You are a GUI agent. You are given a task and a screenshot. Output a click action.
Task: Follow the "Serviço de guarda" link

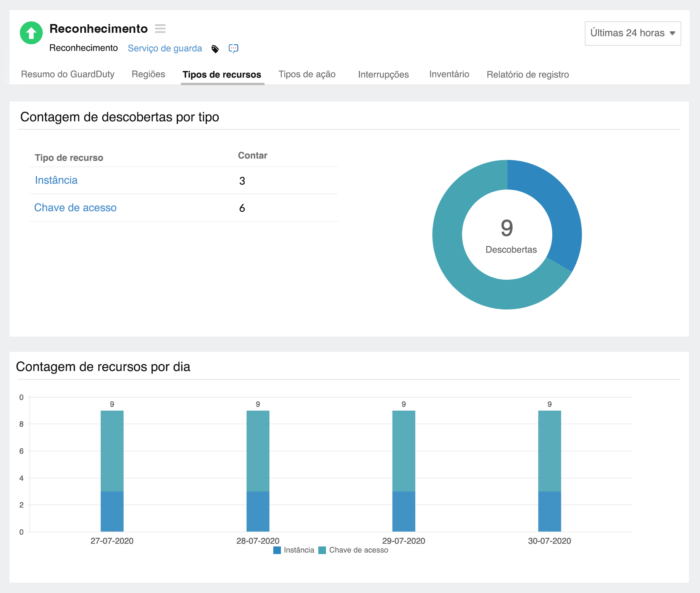165,48
